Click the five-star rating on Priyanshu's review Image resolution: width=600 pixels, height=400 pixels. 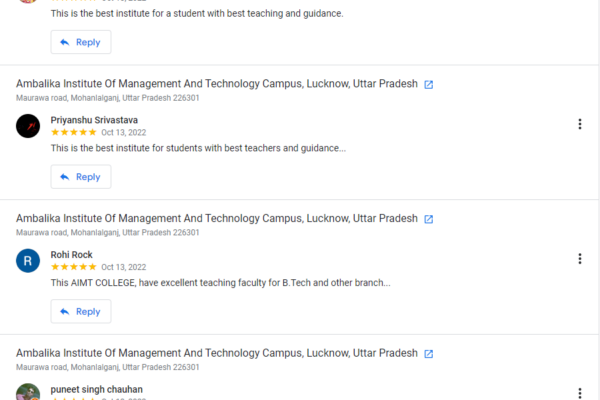pyautogui.click(x=73, y=132)
